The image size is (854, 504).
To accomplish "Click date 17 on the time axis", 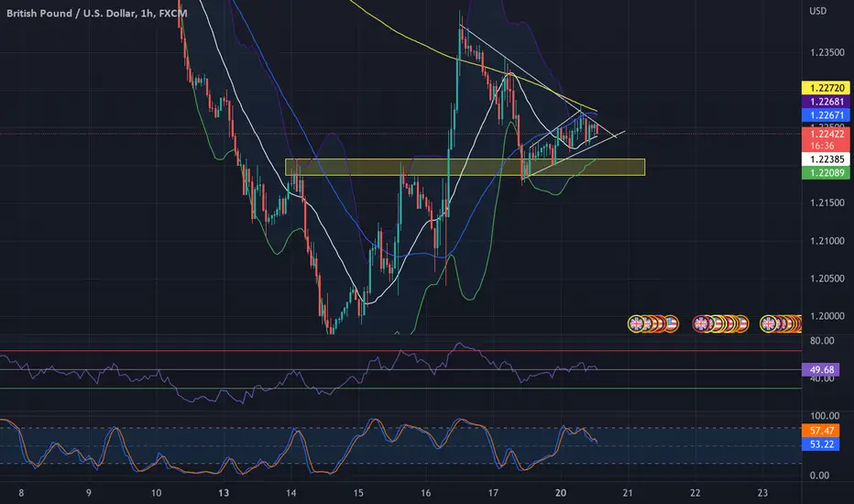I will click(x=493, y=493).
